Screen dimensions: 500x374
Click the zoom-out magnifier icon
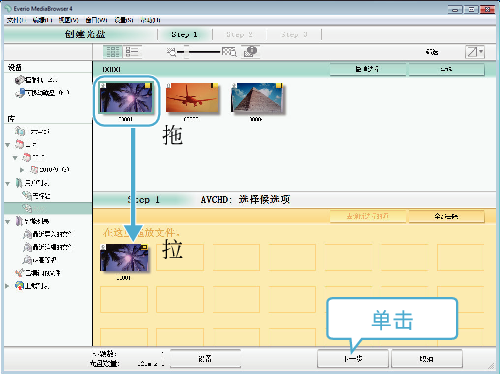click(x=171, y=52)
